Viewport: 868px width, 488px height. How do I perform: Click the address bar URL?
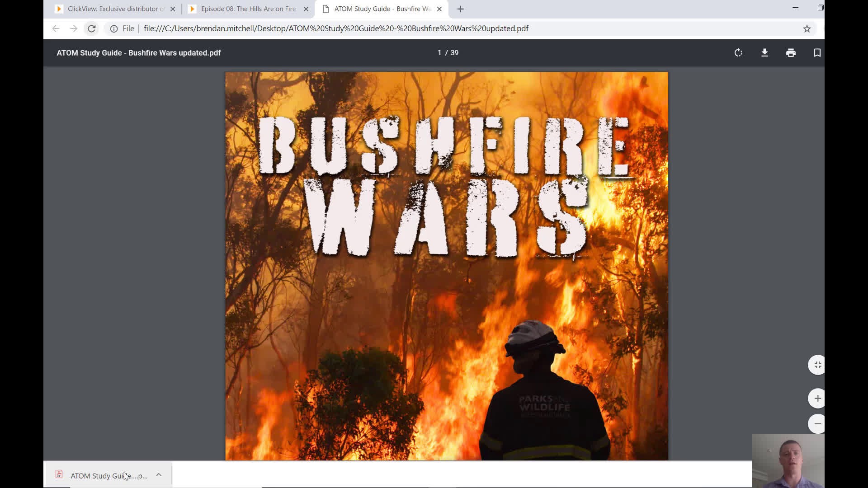[x=336, y=28]
